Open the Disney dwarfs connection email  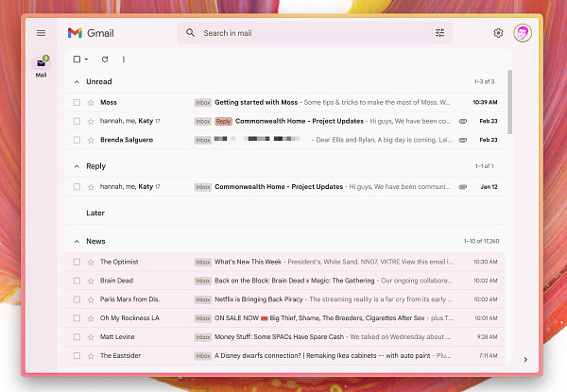(x=285, y=356)
